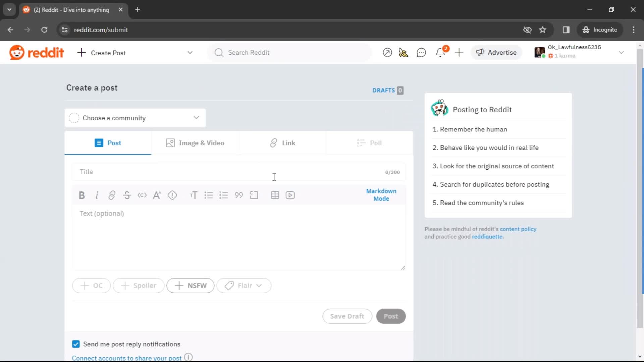This screenshot has width=644, height=362.
Task: Insert a bulleted list
Action: (208, 195)
